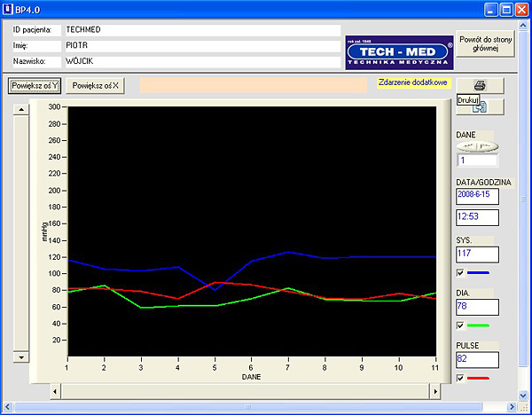Click the mmHg Y-axis title
Screen dimensions: 532x415
44,231
